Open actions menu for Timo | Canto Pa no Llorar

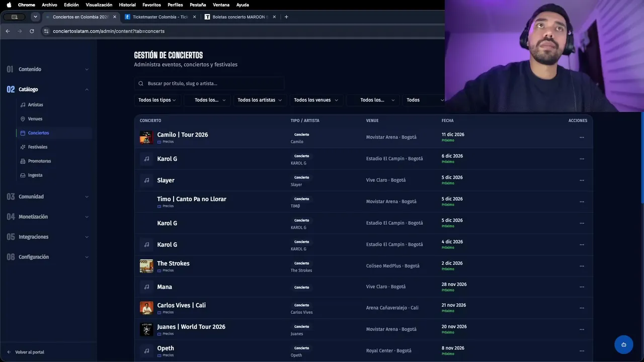tap(582, 202)
